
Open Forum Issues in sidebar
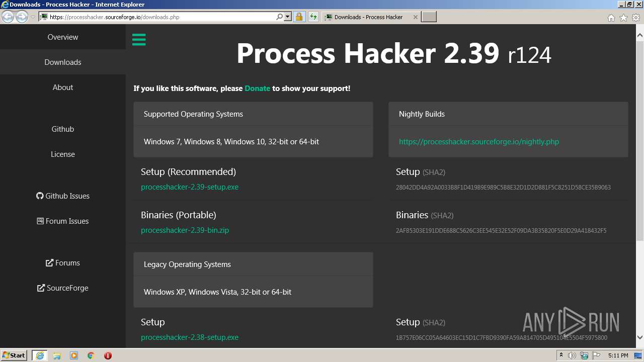click(63, 221)
